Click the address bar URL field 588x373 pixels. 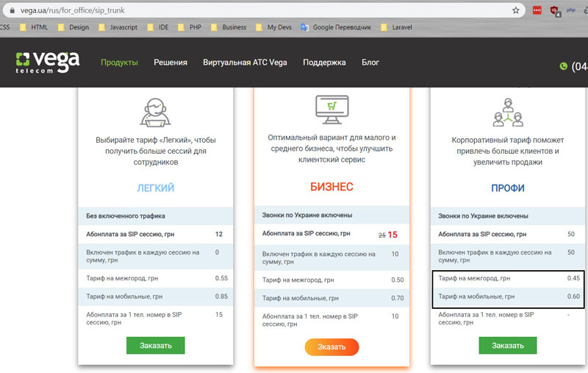[x=262, y=10]
